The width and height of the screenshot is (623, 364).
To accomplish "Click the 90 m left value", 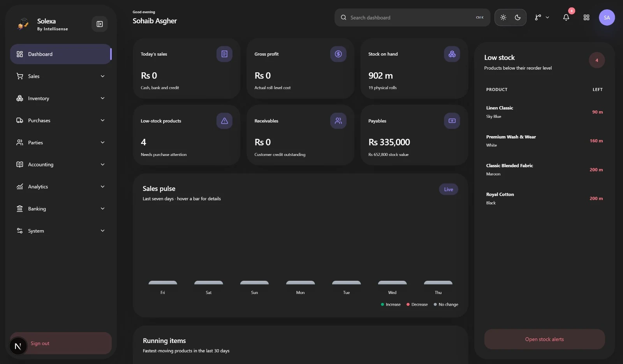I will [597, 112].
